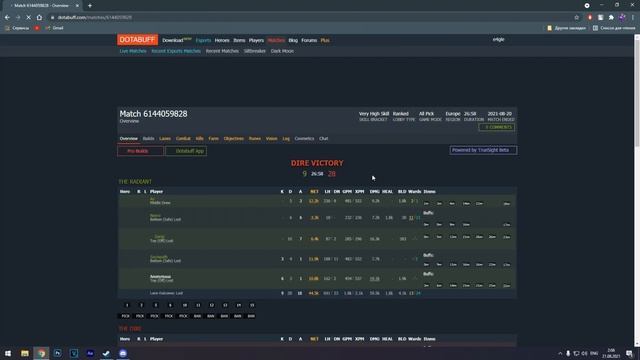Open the Dark Moon link
Screen dimensions: 640x360
coord(282,51)
